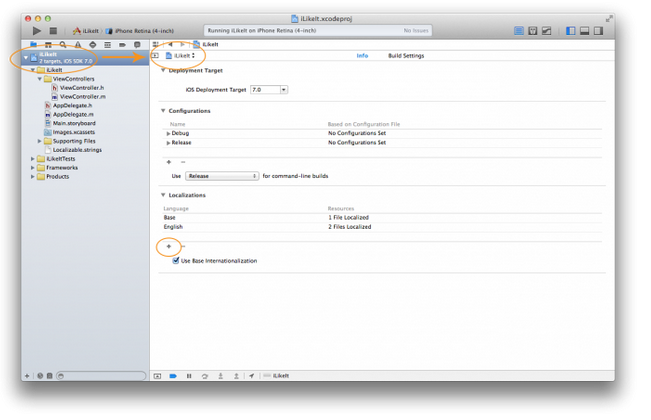This screenshot has width=651, height=420.
Task: Hide the debug area via bottom bar icon
Action: 157,376
